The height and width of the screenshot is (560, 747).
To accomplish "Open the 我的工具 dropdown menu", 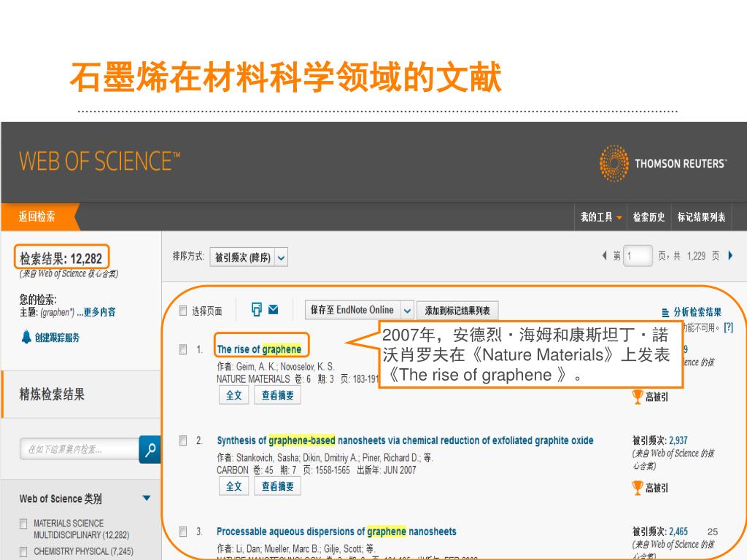I will pyautogui.click(x=601, y=217).
